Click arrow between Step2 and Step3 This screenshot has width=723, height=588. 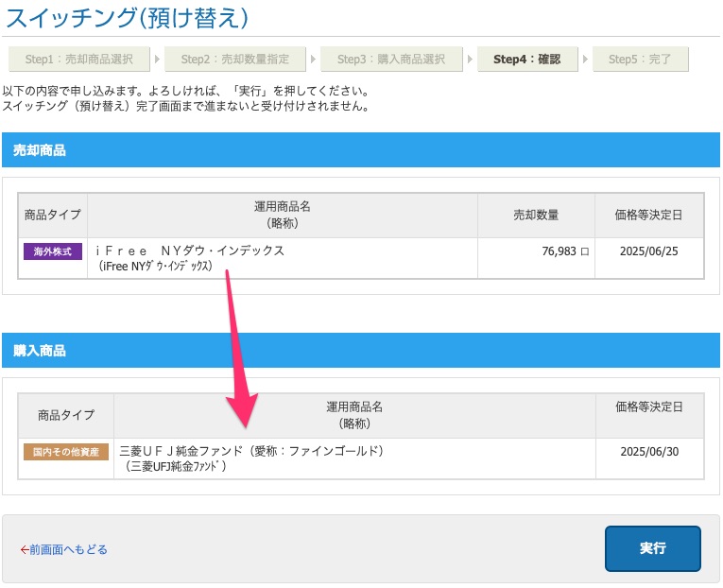[313, 59]
